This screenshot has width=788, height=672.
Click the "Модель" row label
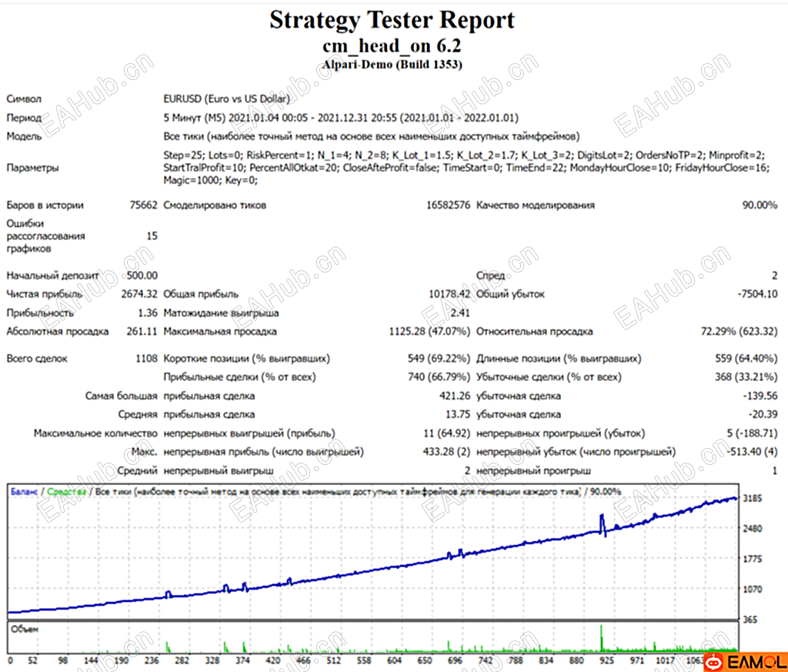pyautogui.click(x=24, y=136)
